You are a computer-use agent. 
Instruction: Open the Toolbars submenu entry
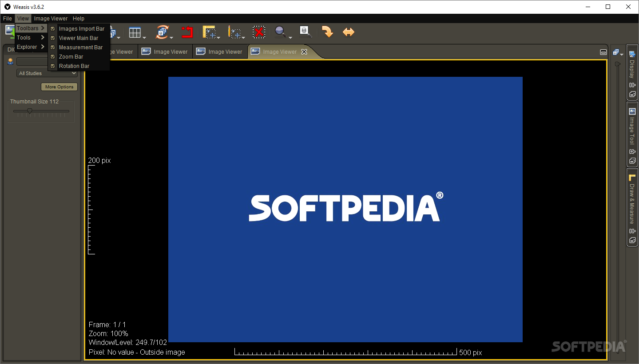click(31, 28)
